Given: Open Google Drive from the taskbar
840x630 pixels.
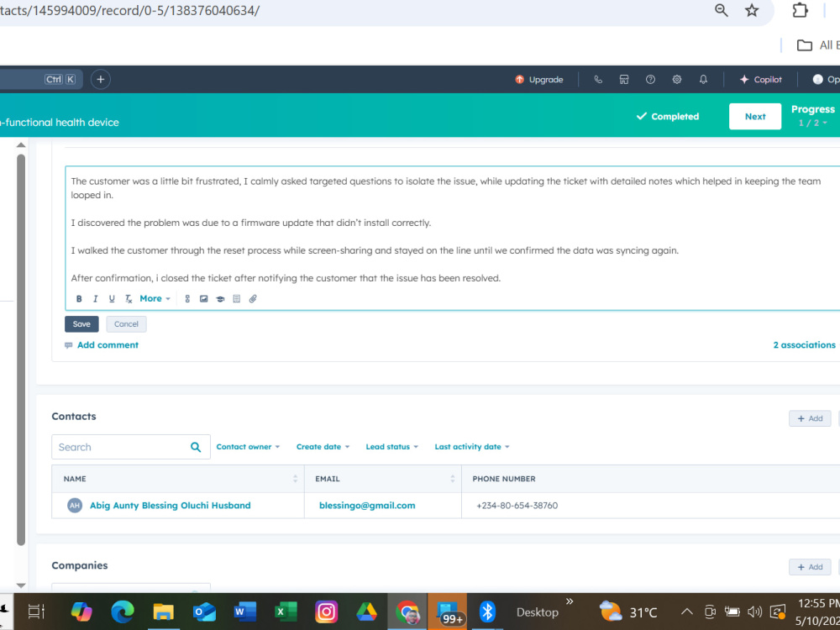Looking at the screenshot, I should pos(367,612).
